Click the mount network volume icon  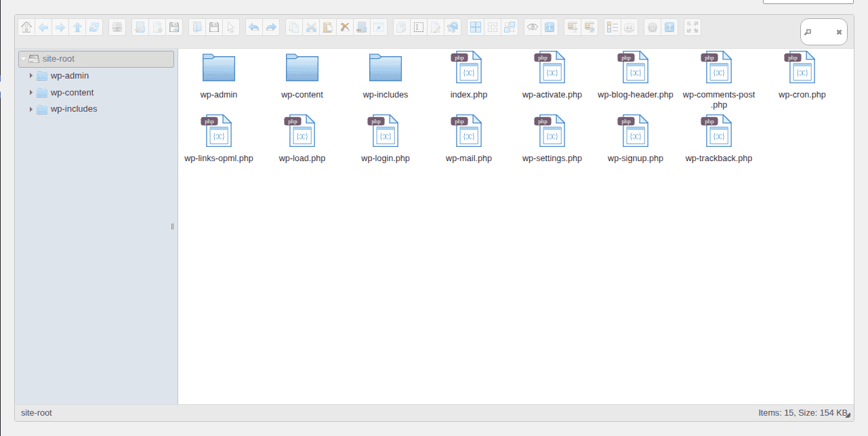pos(117,28)
